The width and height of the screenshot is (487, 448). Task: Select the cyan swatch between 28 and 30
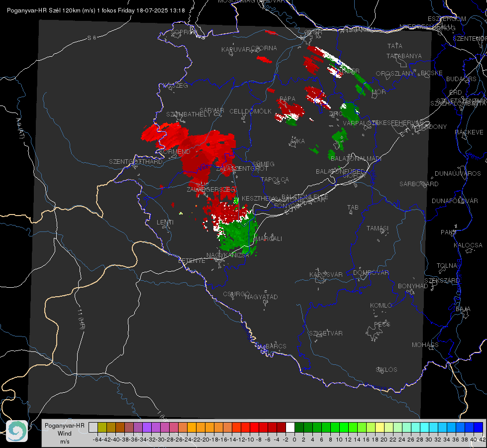coord(425,427)
